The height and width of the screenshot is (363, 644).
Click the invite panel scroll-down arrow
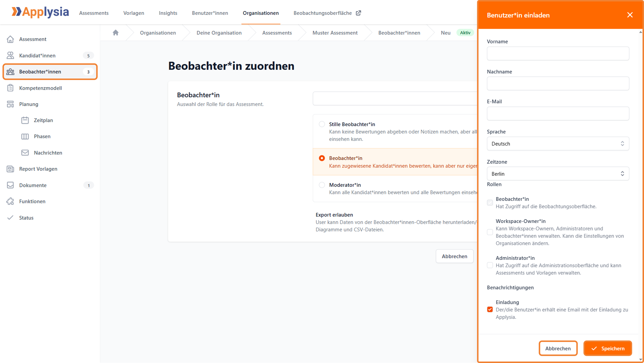[x=640, y=360]
